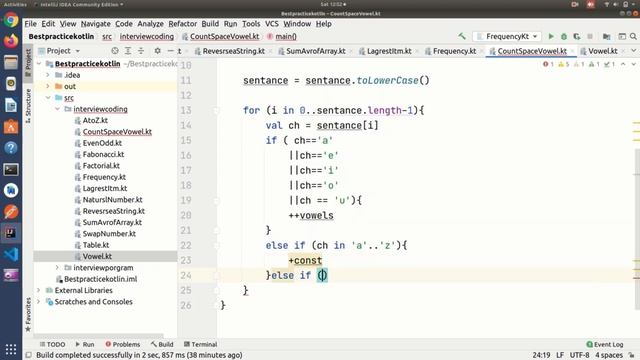Open the Build tool window button
Screen dimensions: 640x360
coord(162,344)
